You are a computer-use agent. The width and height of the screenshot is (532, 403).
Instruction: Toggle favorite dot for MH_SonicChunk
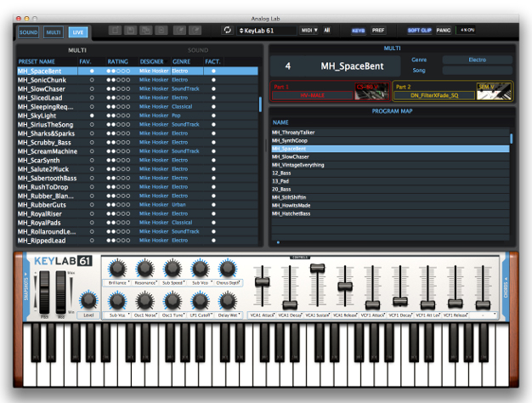[92, 80]
